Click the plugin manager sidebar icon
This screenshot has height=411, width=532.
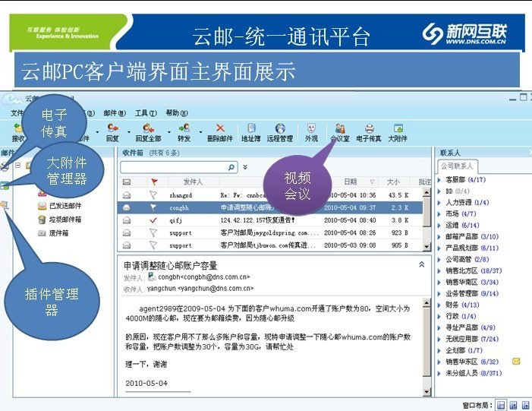(5, 205)
